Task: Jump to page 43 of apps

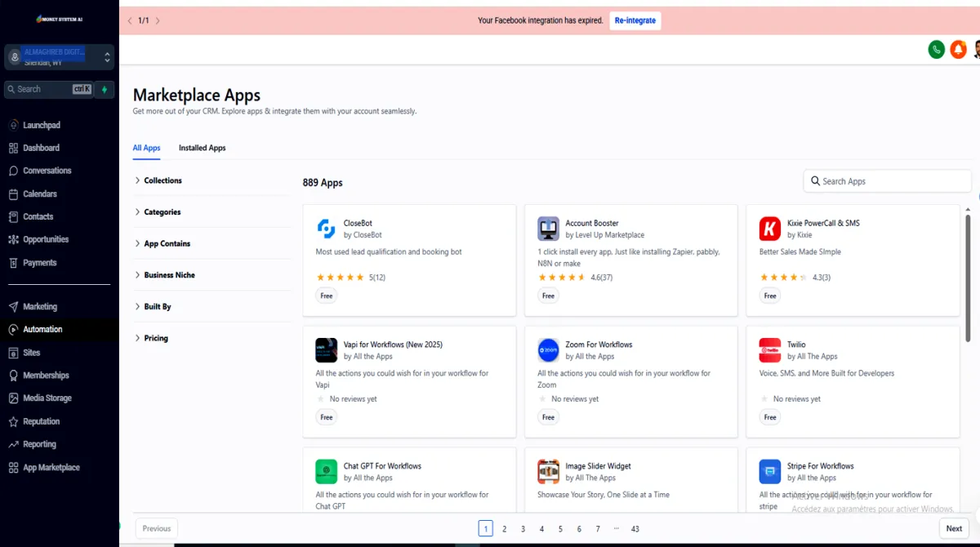Action: click(x=635, y=528)
